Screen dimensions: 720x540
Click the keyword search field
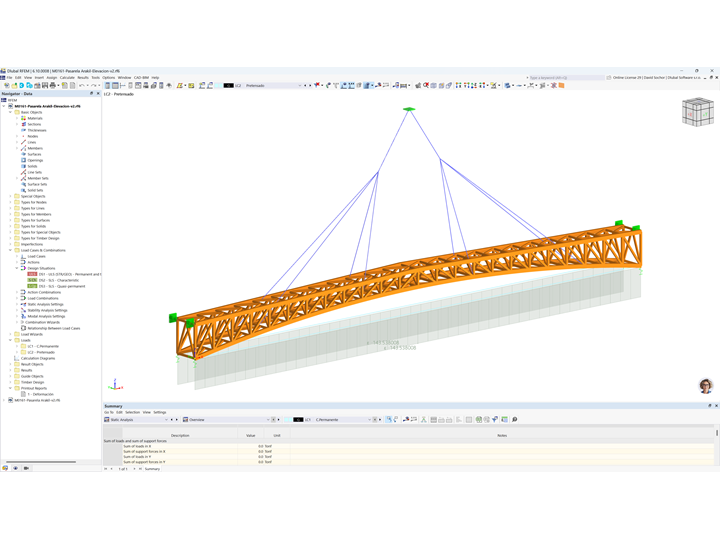(x=566, y=78)
